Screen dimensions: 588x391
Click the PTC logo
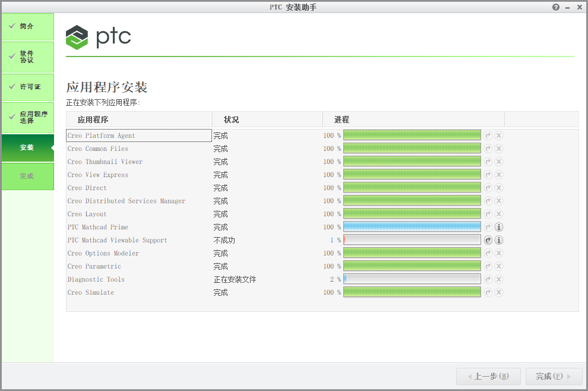coord(98,37)
